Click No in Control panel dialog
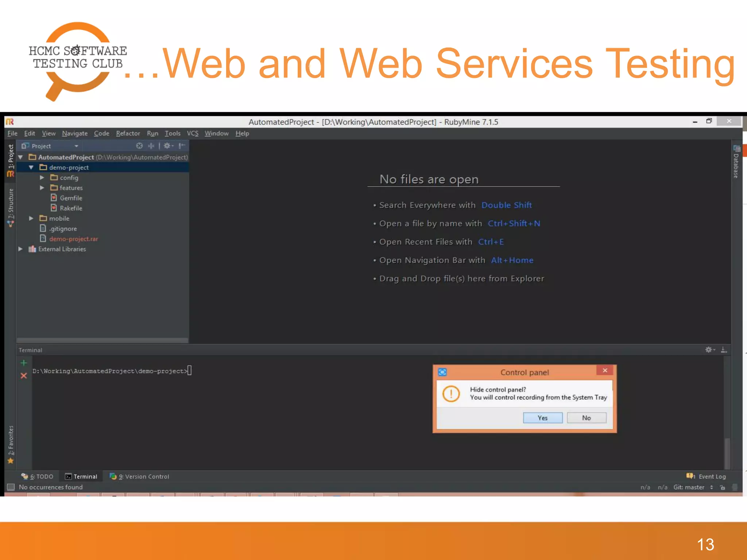The width and height of the screenshot is (747, 560). click(x=587, y=418)
